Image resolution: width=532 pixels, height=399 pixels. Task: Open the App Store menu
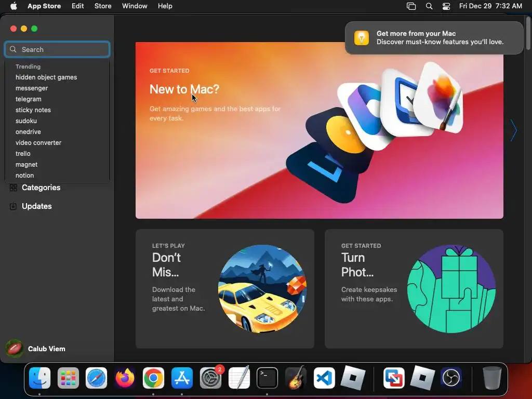point(44,6)
